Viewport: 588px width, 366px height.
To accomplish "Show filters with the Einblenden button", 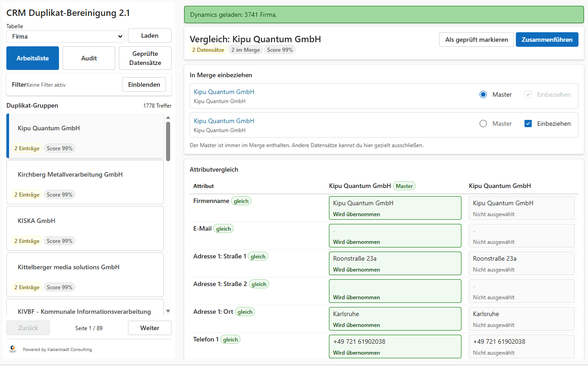I will [144, 84].
